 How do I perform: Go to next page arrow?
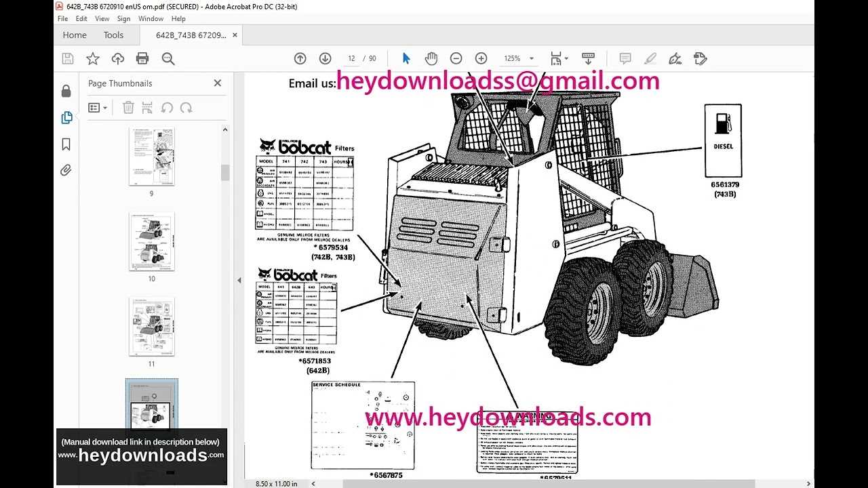point(325,59)
